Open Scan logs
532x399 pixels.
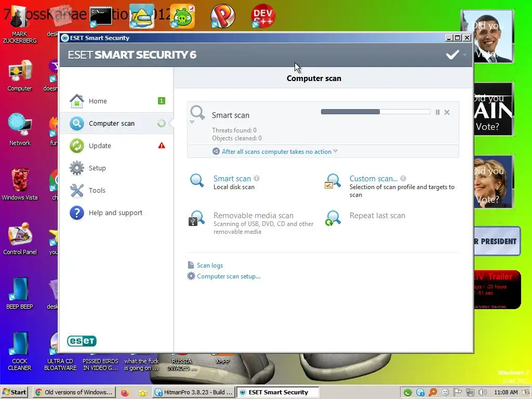(x=210, y=265)
